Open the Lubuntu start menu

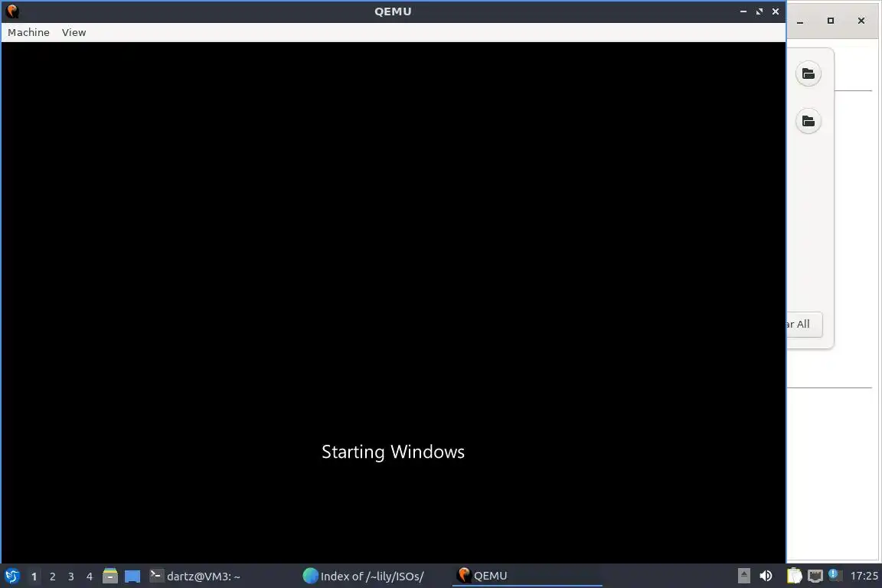pos(11,577)
